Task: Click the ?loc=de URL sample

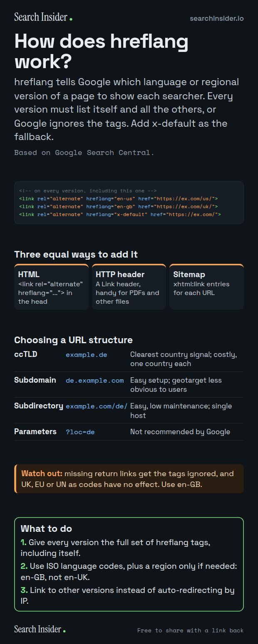Action: [80, 432]
